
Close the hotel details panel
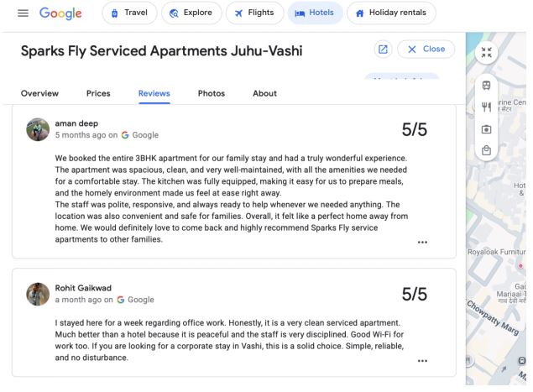point(426,50)
